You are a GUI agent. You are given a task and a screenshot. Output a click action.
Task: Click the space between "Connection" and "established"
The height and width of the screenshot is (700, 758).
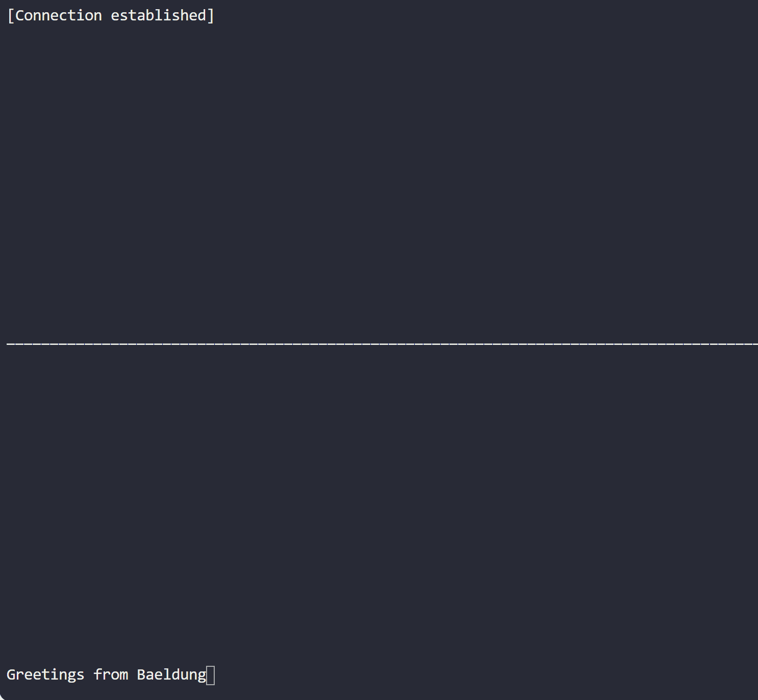pos(106,15)
